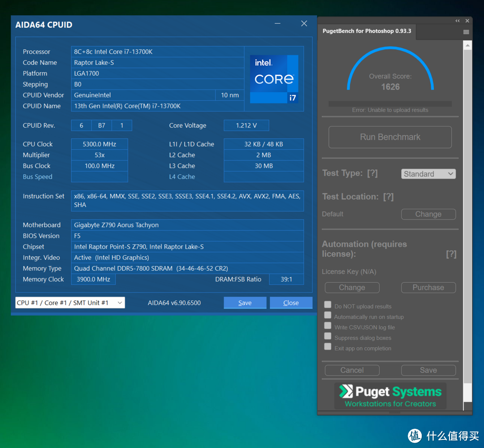Click the Platform value LGA1700

[x=157, y=73]
